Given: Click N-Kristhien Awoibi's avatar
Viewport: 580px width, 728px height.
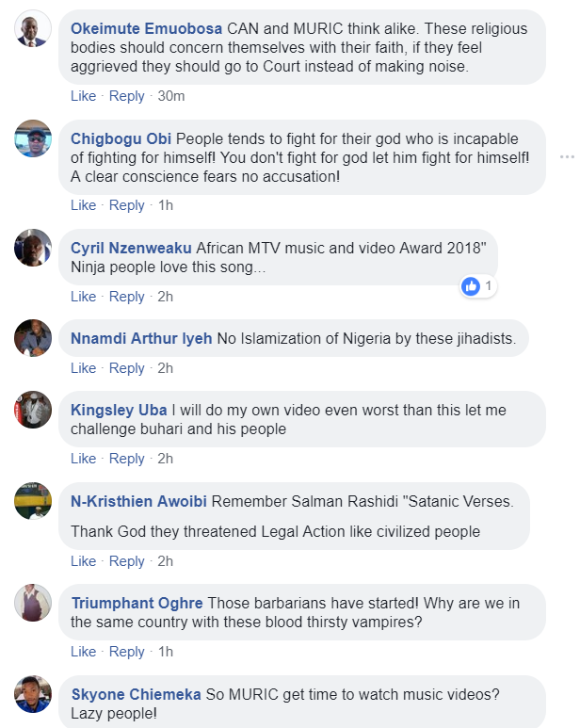Looking at the screenshot, I should (x=33, y=501).
